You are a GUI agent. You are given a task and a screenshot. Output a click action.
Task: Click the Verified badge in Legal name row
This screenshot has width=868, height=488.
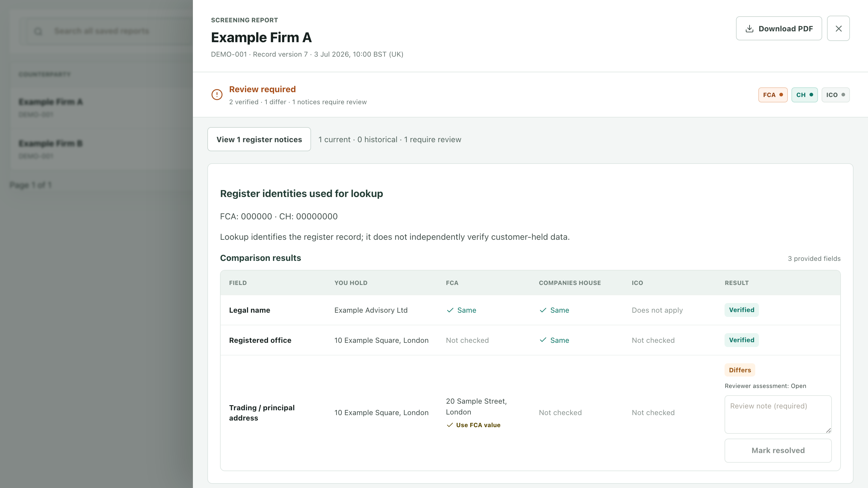tap(742, 310)
